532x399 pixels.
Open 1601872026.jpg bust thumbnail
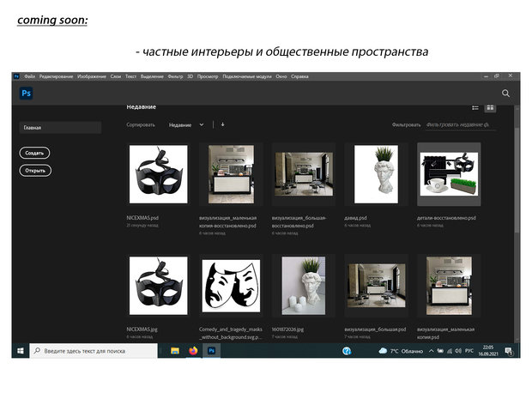coord(304,286)
